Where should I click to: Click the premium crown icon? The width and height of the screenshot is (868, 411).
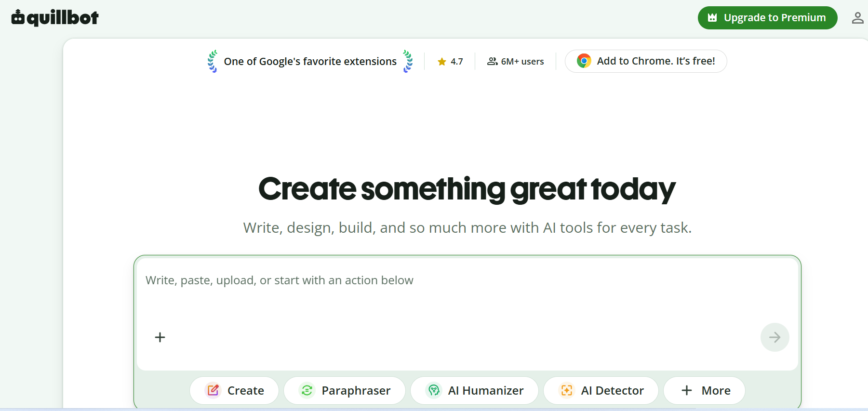712,18
